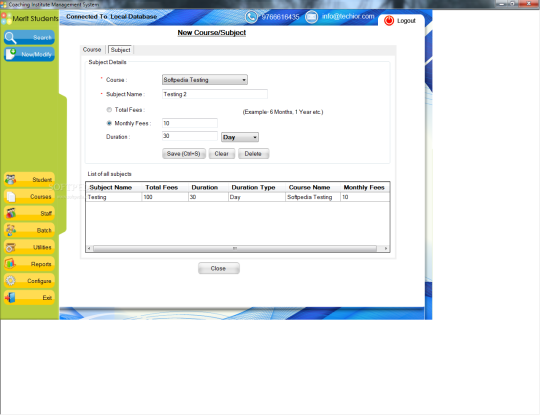
Task: Click the Monthly Fees input field
Action: [x=189, y=123]
